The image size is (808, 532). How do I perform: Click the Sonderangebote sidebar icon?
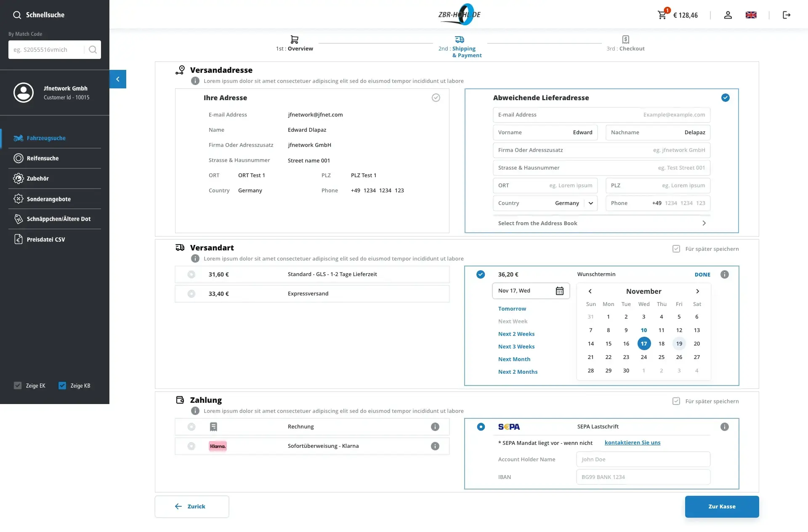pyautogui.click(x=17, y=198)
